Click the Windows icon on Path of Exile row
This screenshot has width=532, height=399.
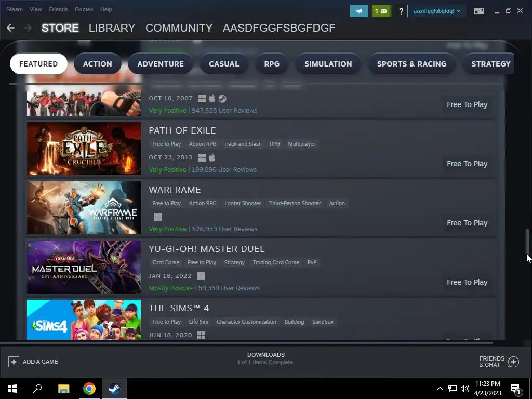point(202,158)
